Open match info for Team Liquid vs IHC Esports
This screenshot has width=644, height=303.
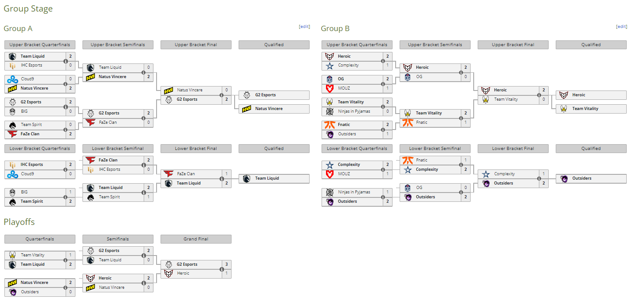[66, 61]
